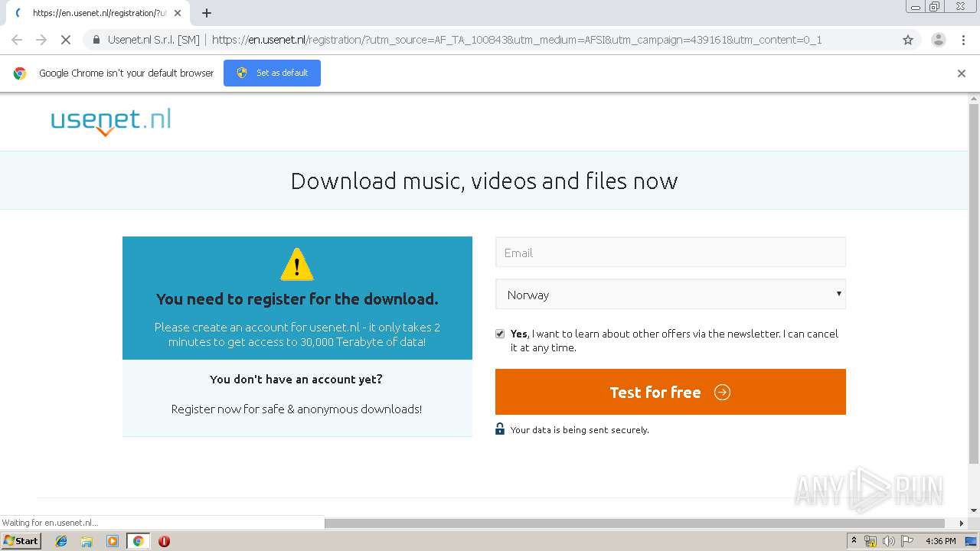Click 'Your data is being sent securely.' text
Image resolution: width=980 pixels, height=551 pixels.
point(580,430)
